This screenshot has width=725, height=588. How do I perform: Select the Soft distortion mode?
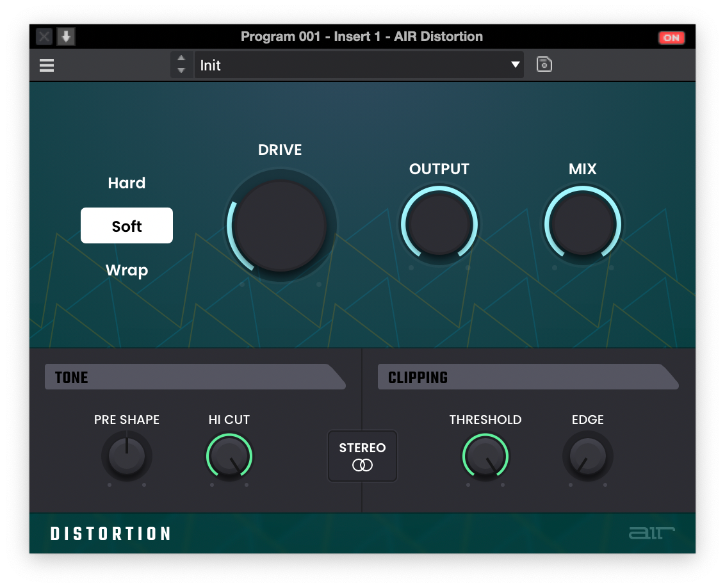pos(127,225)
